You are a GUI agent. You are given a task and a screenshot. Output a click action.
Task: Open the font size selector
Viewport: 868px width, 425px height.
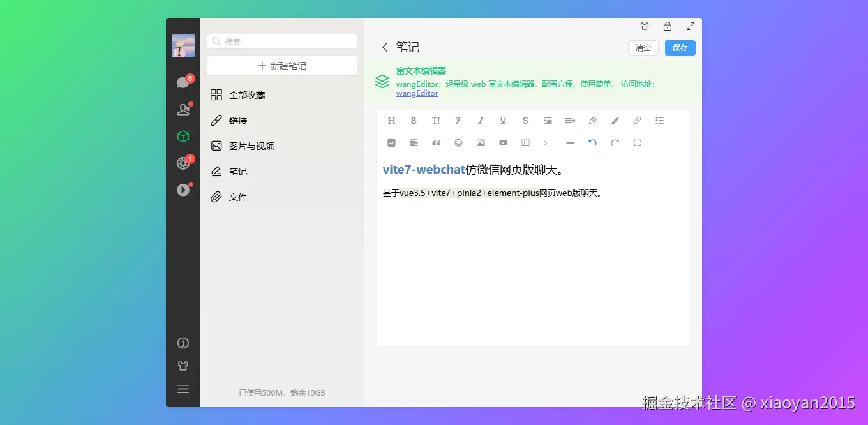click(x=436, y=120)
